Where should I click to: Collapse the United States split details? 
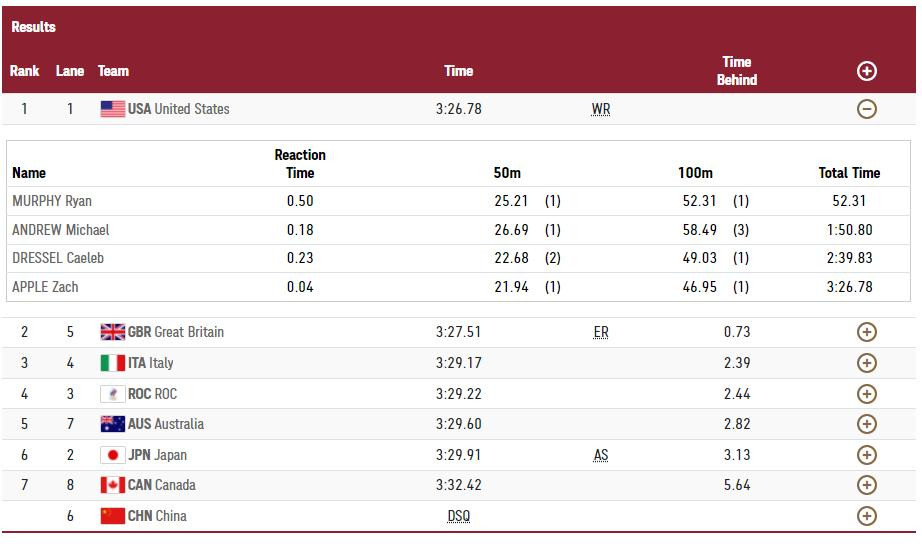coord(867,109)
